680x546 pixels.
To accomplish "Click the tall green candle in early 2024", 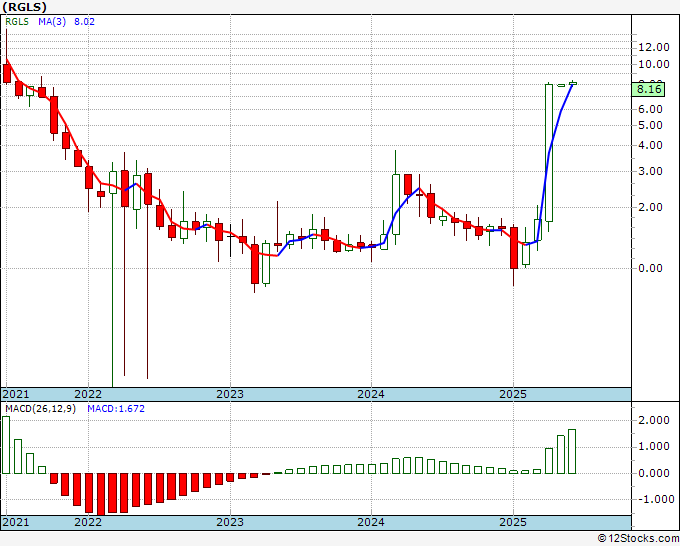I will (x=396, y=204).
